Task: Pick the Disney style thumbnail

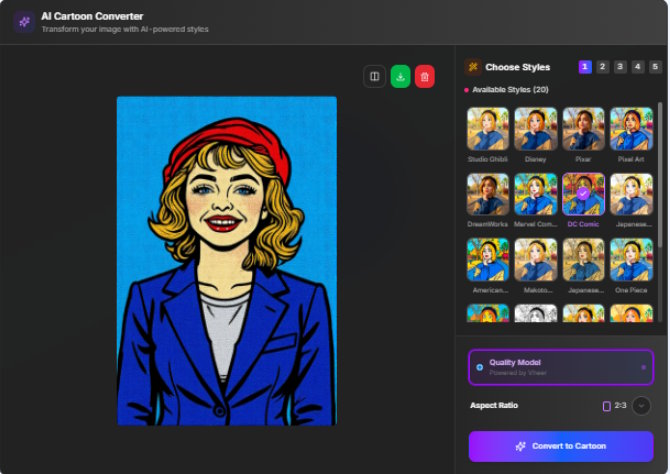Action: point(535,129)
